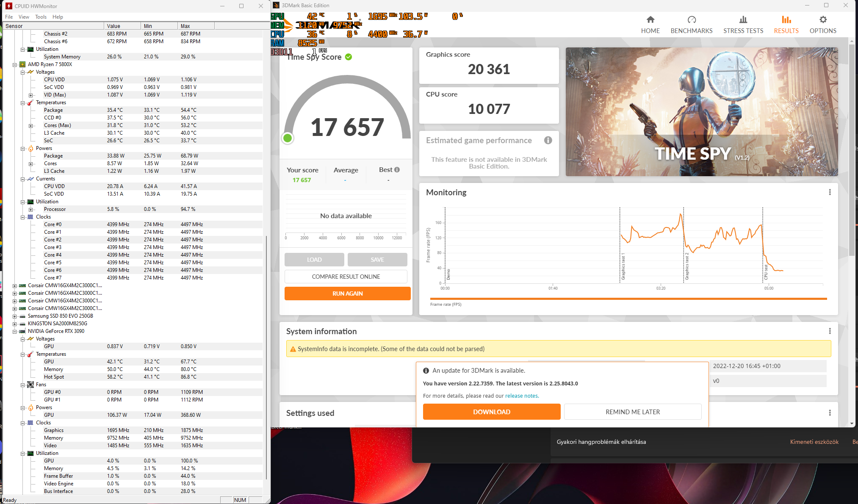Open the RESULTS section in 3DMark
The height and width of the screenshot is (504, 858).
click(x=786, y=25)
